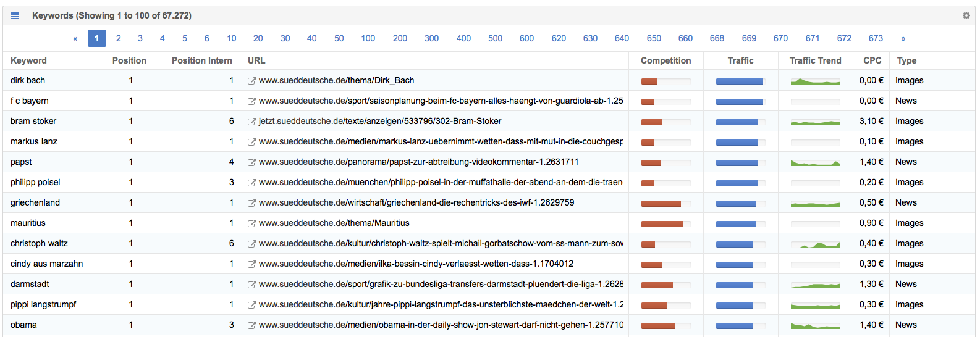Image resolution: width=980 pixels, height=337 pixels.
Task: Open the griechenland wirtschaft article URL
Action: coord(416,202)
